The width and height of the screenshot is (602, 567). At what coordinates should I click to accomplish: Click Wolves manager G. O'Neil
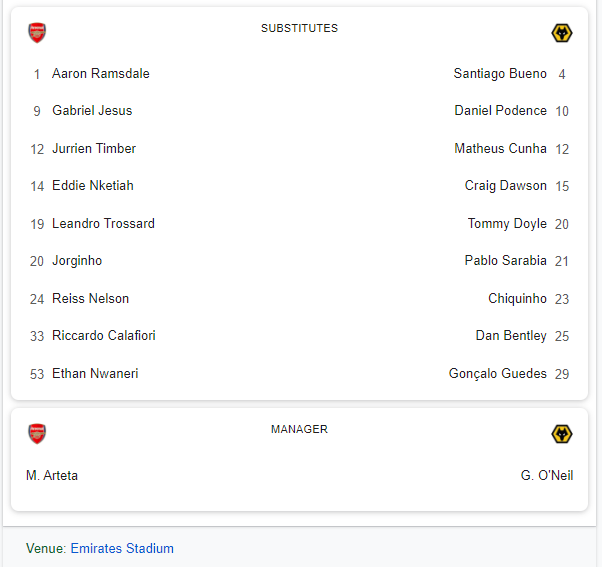pyautogui.click(x=547, y=476)
